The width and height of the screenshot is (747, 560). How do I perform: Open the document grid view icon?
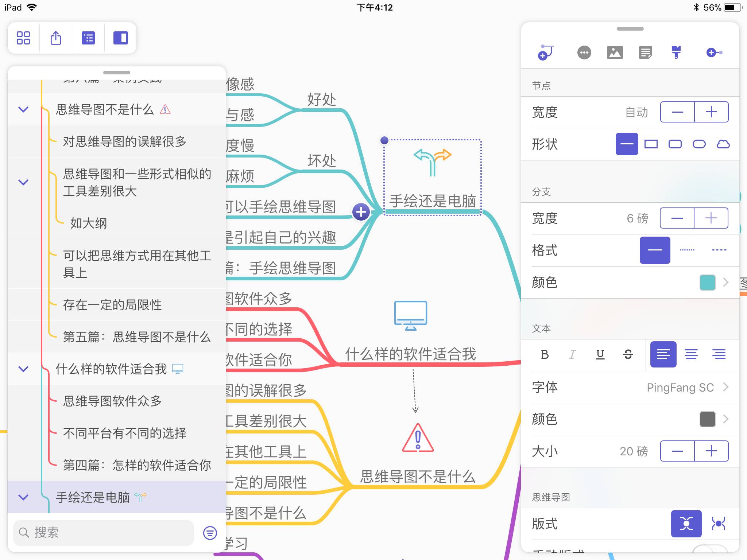point(23,38)
